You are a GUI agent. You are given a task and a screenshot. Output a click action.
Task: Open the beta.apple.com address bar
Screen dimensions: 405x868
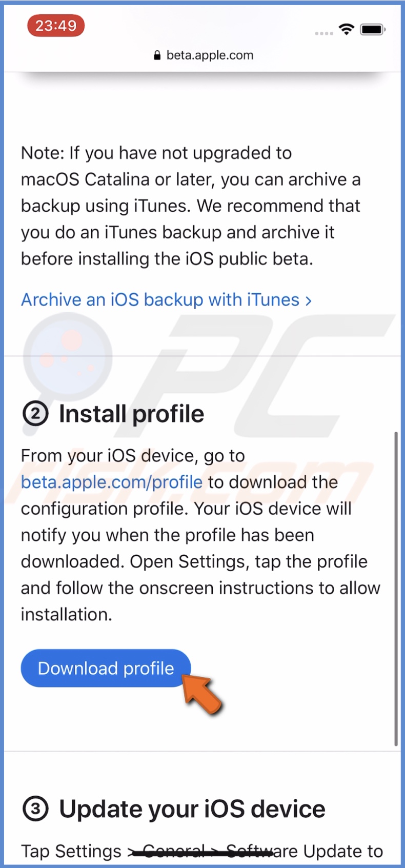[209, 55]
